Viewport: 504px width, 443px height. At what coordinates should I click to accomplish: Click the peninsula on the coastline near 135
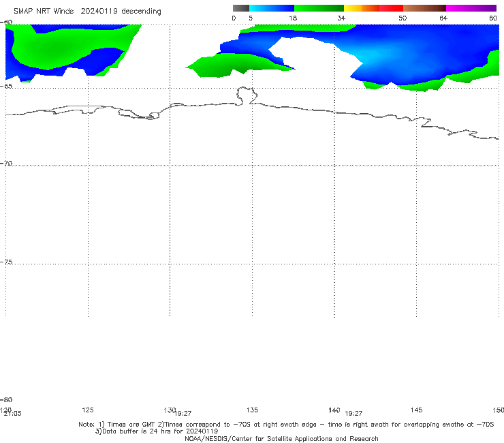[x=247, y=95]
